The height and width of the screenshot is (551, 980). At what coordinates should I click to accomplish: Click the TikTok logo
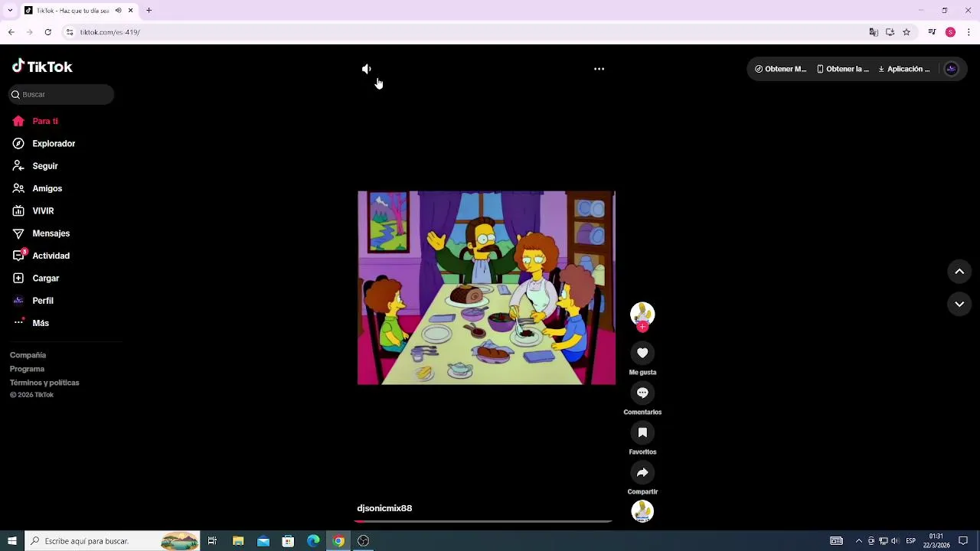[42, 67]
